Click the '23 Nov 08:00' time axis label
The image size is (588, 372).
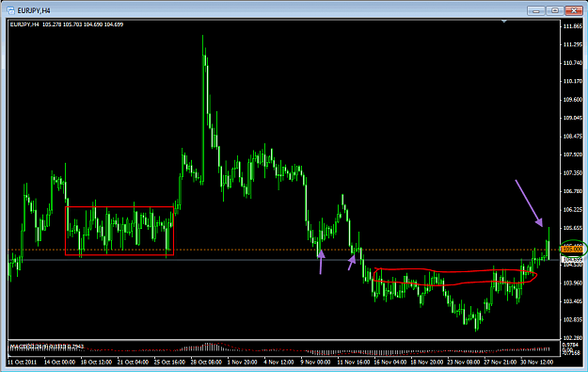coord(464,363)
